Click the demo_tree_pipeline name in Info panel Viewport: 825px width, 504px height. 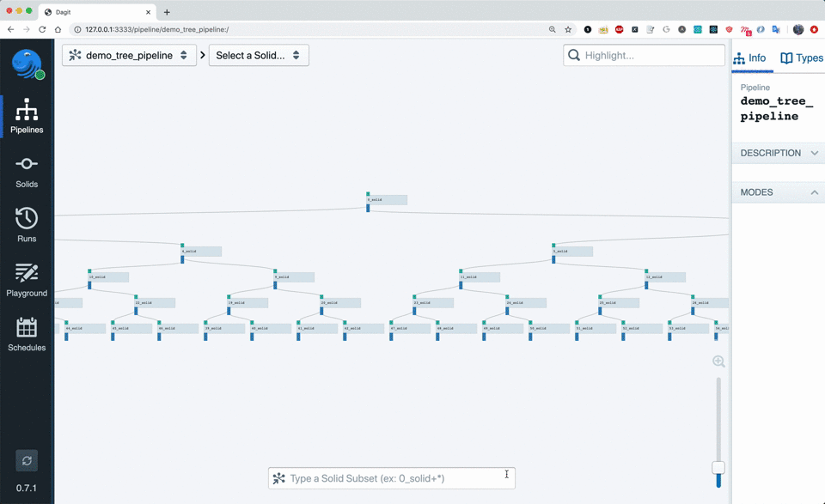pos(777,108)
